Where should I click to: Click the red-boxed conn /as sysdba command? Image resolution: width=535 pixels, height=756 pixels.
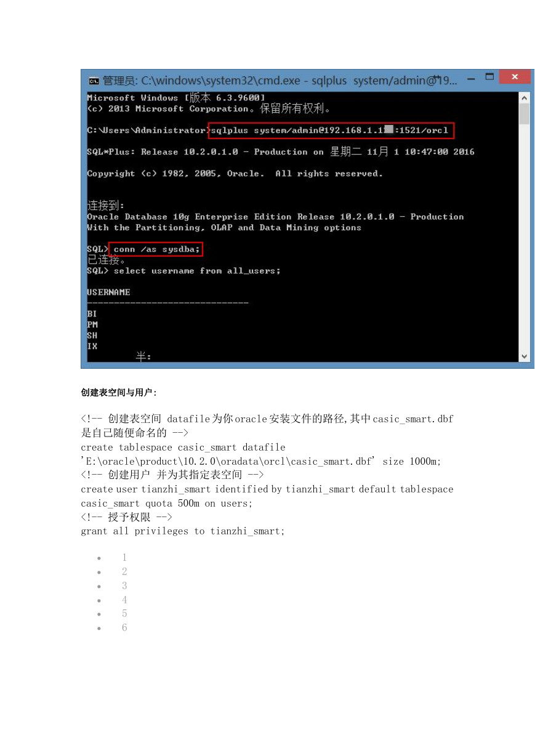[x=156, y=249]
